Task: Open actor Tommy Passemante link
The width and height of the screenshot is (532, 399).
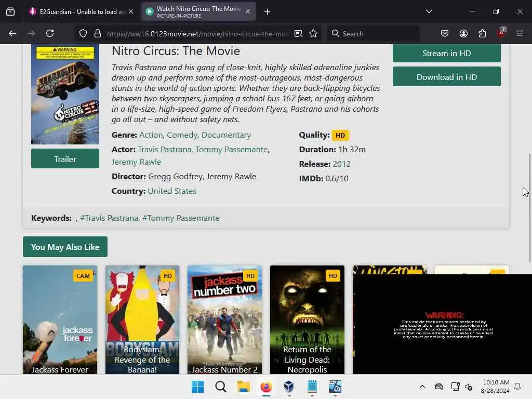Action: [x=232, y=150]
